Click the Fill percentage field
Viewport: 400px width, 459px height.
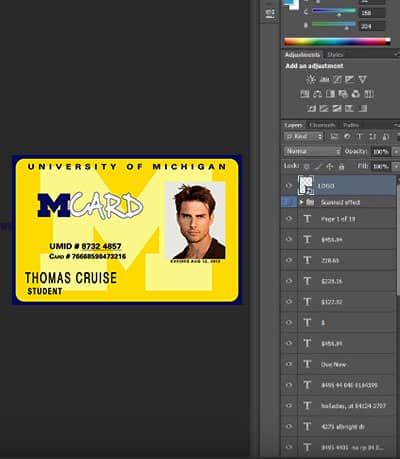(381, 166)
